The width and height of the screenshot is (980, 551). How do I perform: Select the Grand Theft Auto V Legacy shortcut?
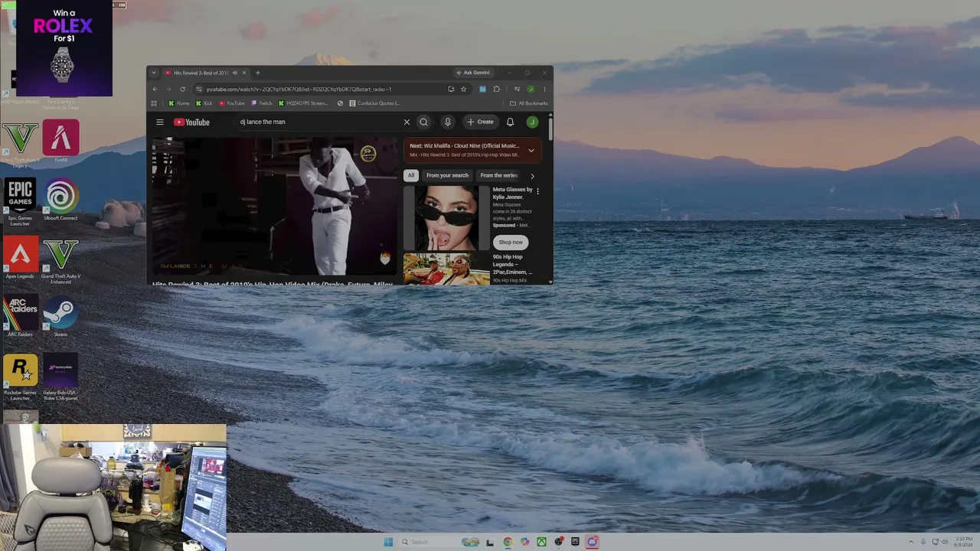click(x=20, y=145)
